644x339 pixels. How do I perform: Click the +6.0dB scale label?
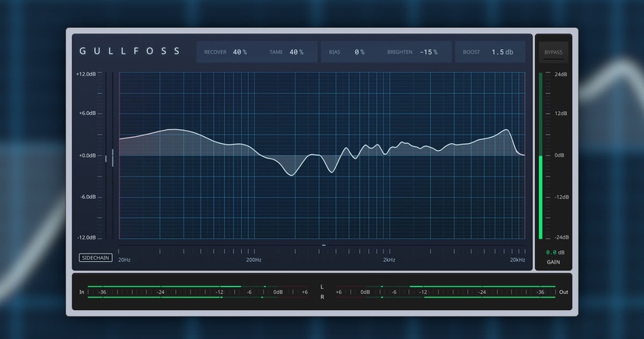87,114
